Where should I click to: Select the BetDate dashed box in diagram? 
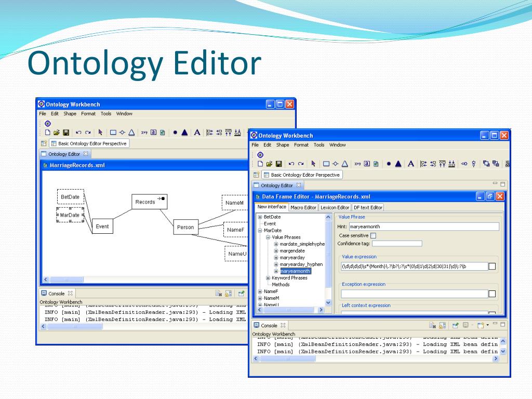pyautogui.click(x=70, y=197)
